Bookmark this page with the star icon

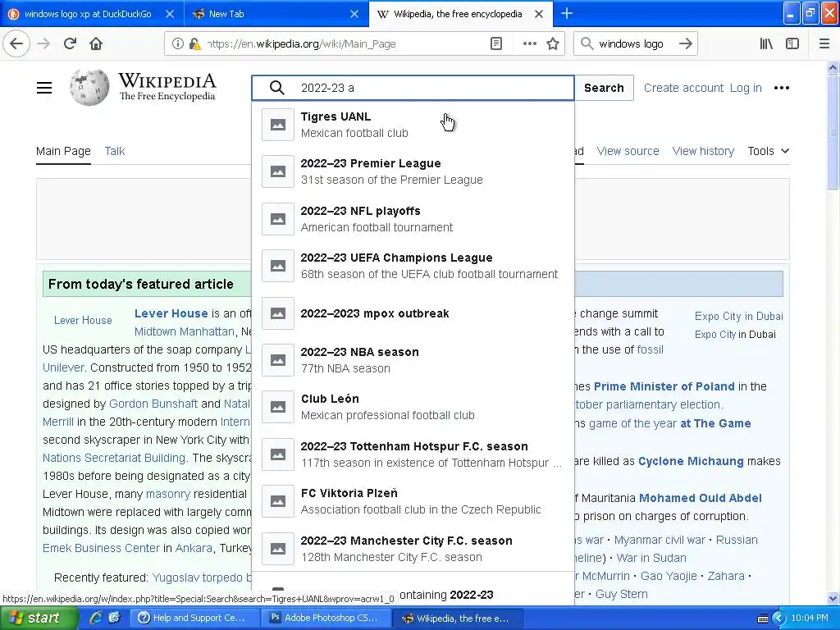553,44
